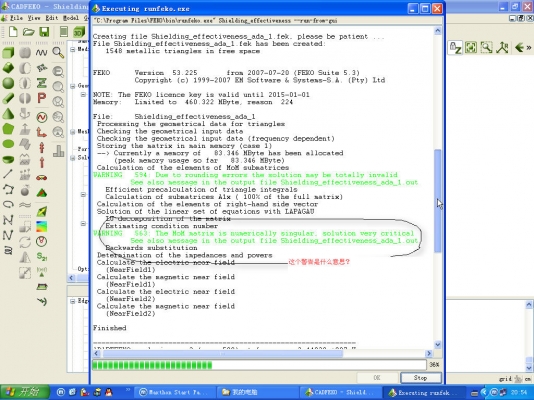
Task: Click the log's scroll-down arrow
Action: tap(438, 345)
